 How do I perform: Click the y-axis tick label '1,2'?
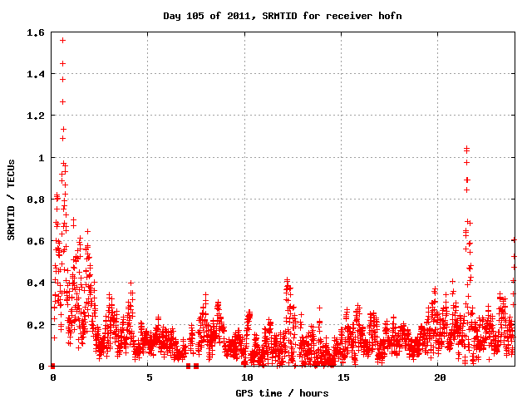(36, 116)
